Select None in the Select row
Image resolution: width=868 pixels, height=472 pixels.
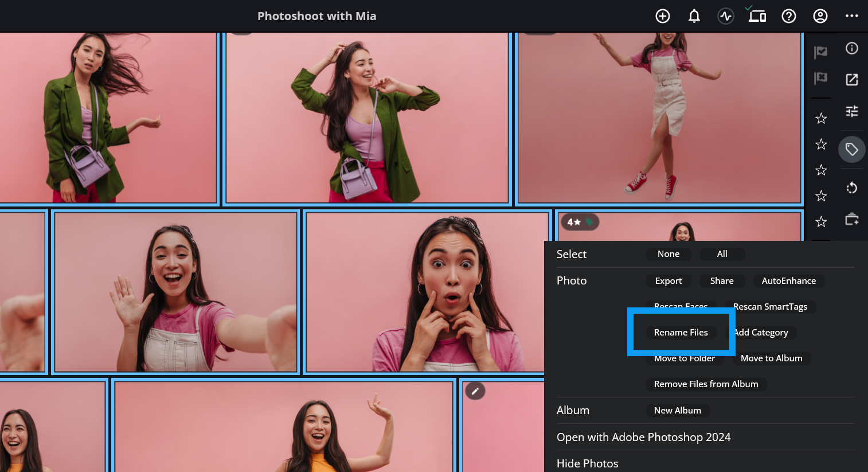[668, 254]
